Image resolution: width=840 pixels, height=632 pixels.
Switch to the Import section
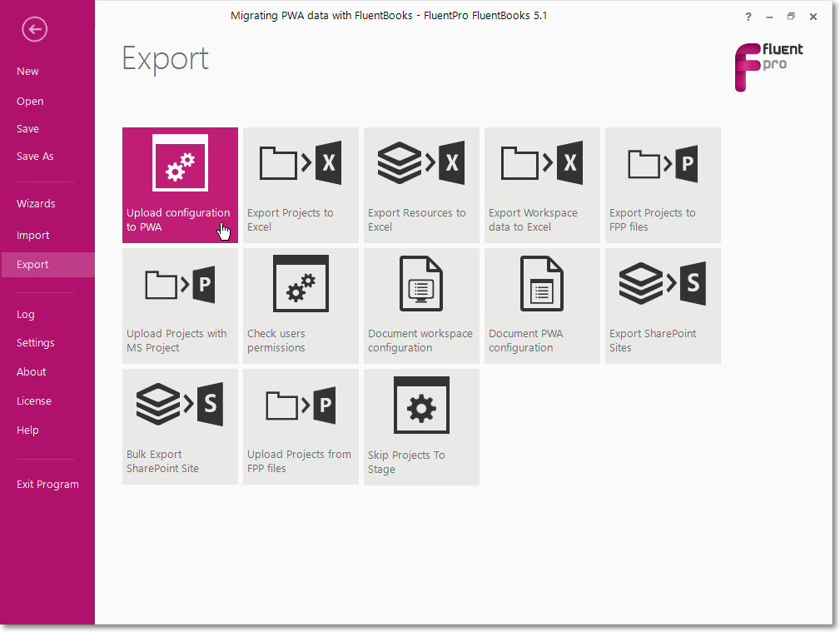click(x=32, y=236)
